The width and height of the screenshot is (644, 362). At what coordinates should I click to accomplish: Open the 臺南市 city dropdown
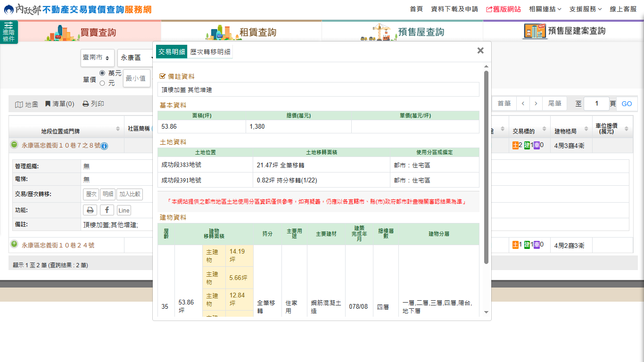pyautogui.click(x=97, y=58)
